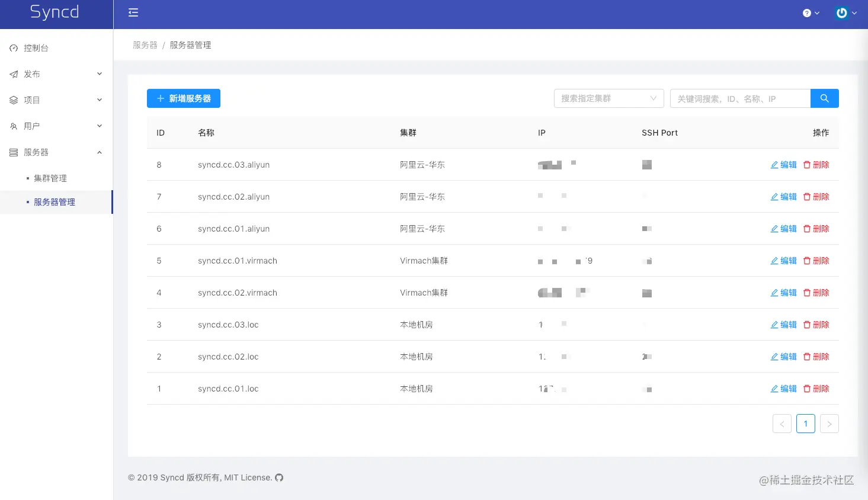This screenshot has height=500, width=868.
Task: Delete server syncd.cc.01.loc
Action: pyautogui.click(x=816, y=389)
